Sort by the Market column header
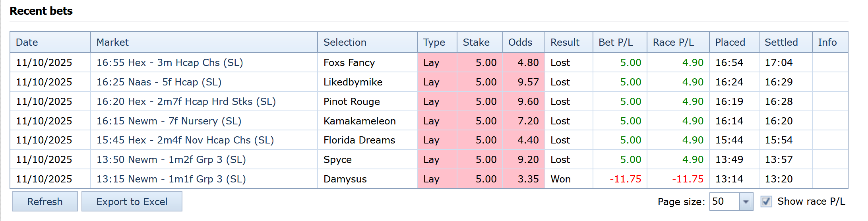 tap(113, 42)
